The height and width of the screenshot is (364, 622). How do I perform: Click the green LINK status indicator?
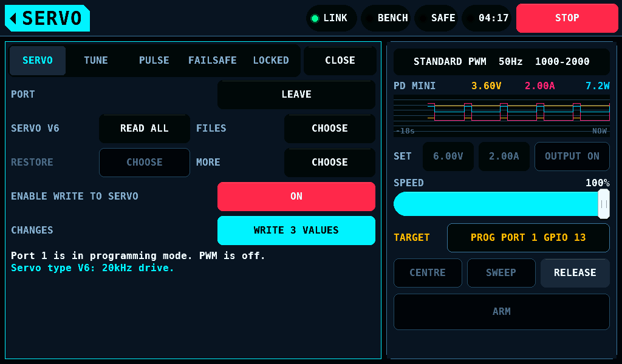[x=331, y=18]
